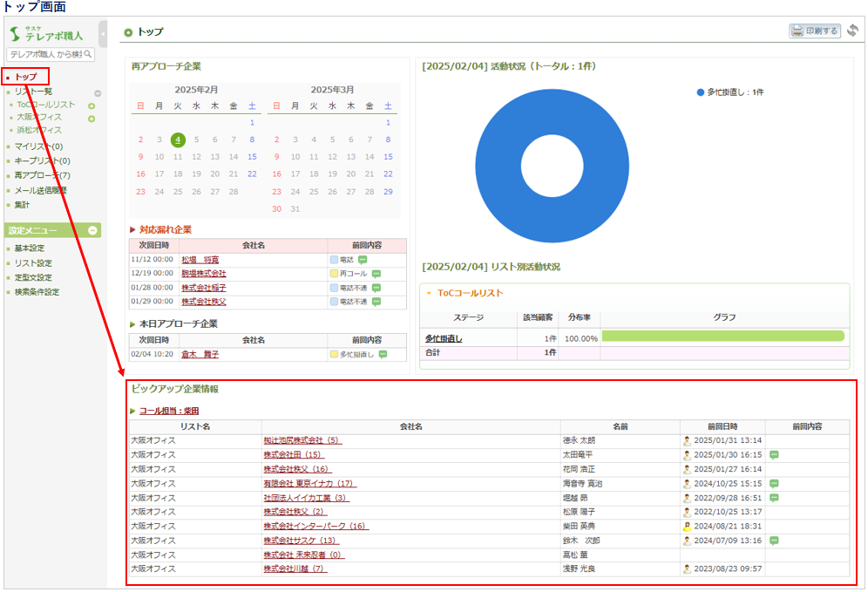Open pickup company 株式会社インターパーク (16)
Screen dimensions: 868x592
pyautogui.click(x=316, y=526)
